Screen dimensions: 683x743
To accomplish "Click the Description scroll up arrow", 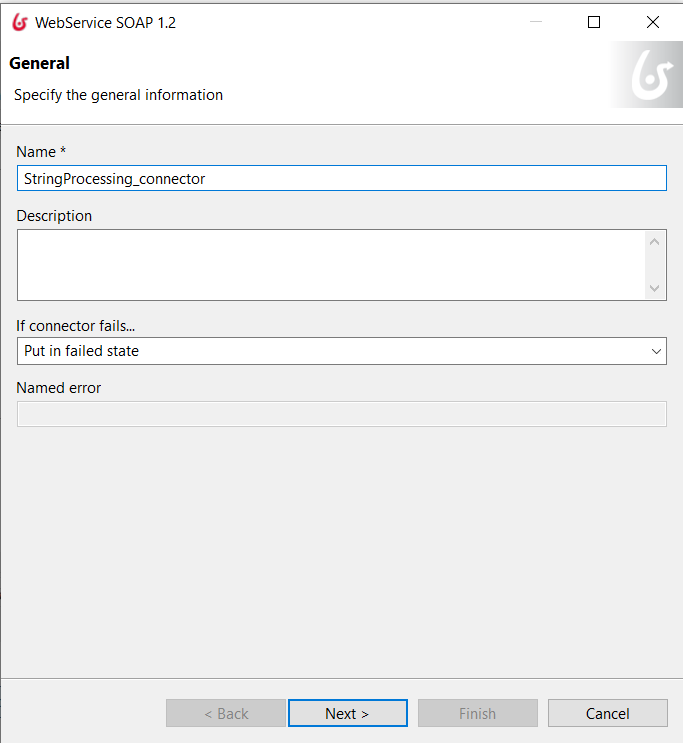I will click(655, 242).
